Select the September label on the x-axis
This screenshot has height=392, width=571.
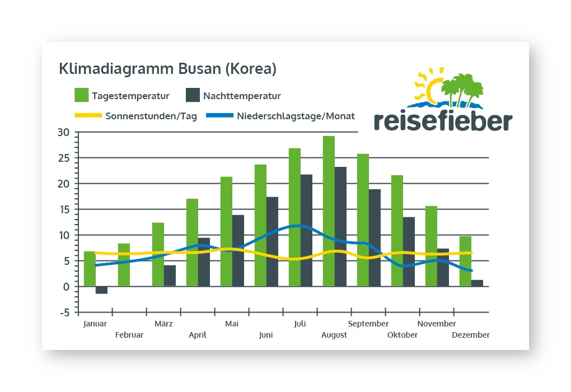[368, 324]
